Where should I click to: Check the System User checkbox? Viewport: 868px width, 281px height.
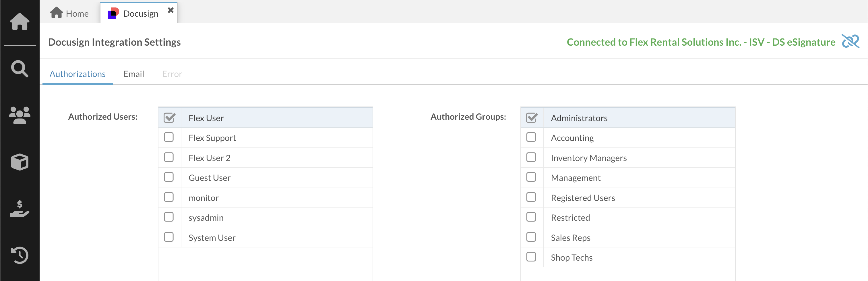(x=169, y=237)
